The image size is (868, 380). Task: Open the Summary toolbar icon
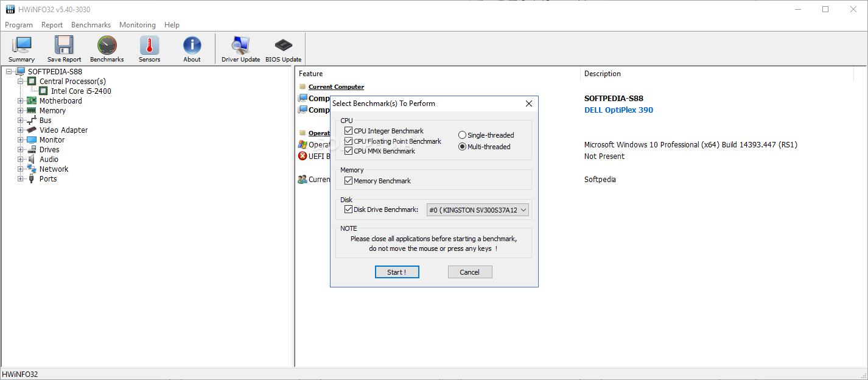coord(22,49)
